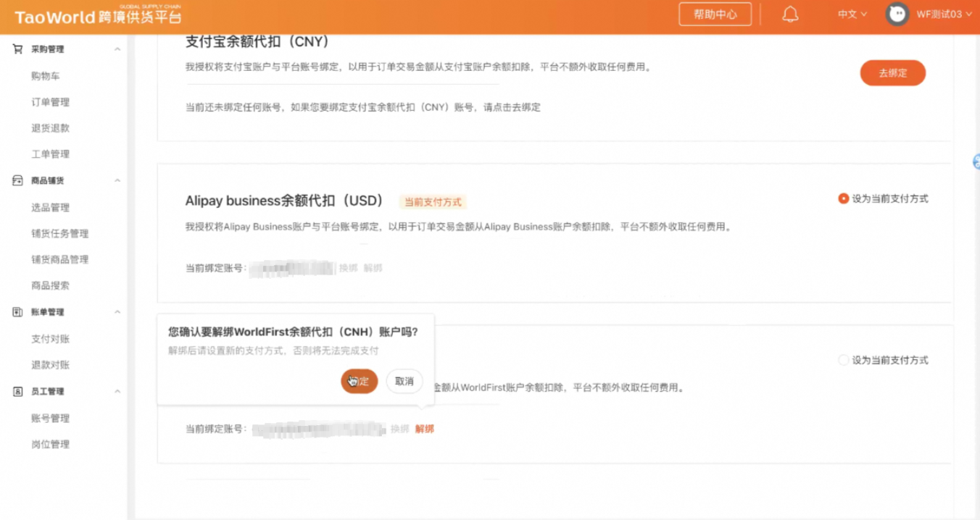Click the notification bell icon
The image size is (980, 520).
coord(790,14)
